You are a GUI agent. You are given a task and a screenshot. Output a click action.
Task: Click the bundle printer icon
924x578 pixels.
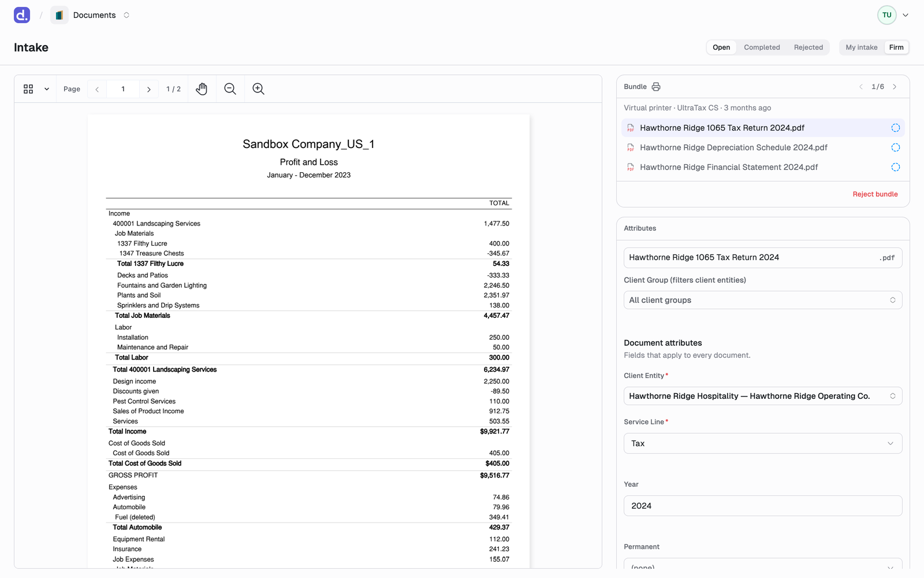[656, 87]
